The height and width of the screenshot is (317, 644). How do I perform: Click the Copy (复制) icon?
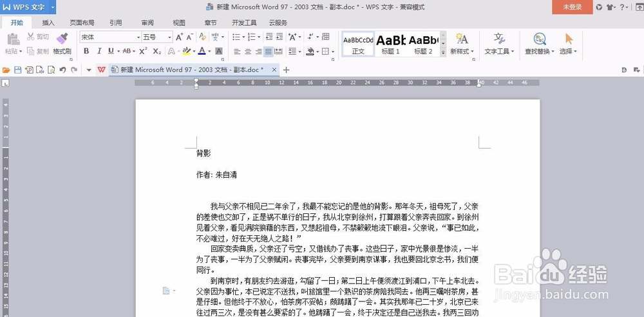(x=31, y=51)
